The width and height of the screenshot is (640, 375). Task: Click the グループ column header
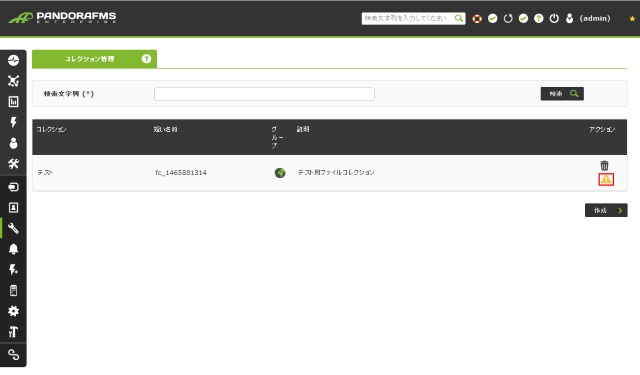tap(277, 137)
